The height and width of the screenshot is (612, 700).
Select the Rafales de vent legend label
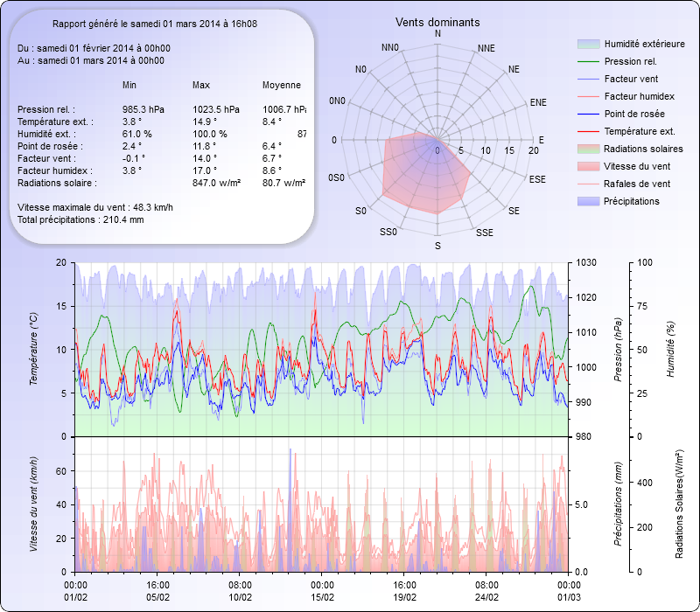[x=637, y=184]
